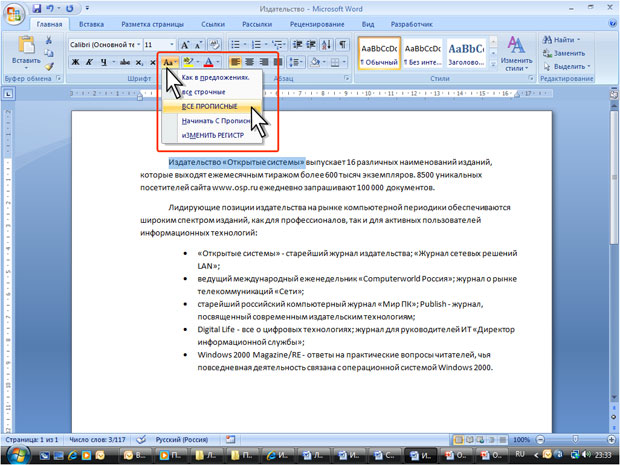Screen dimensions: 620x465
Task: Apply shading with the paint bucket icon
Action: pyautogui.click(x=315, y=62)
